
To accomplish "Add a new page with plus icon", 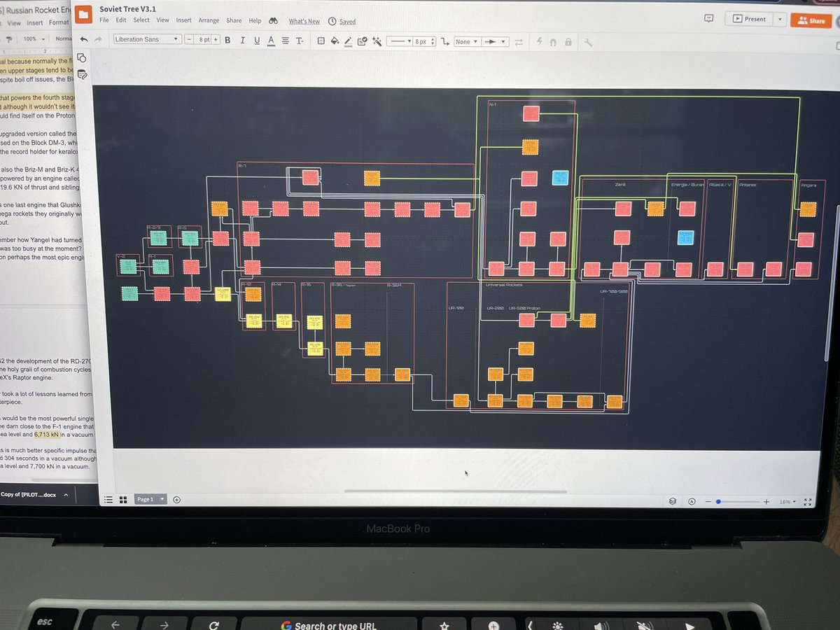I will [176, 500].
